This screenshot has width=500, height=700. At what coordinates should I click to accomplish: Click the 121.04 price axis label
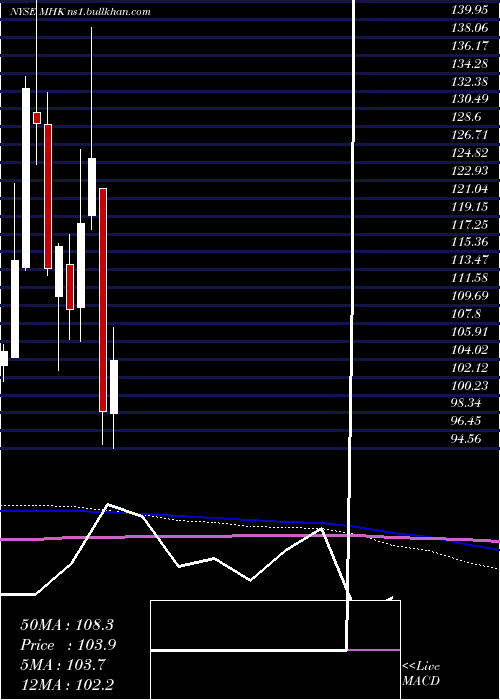coord(470,189)
